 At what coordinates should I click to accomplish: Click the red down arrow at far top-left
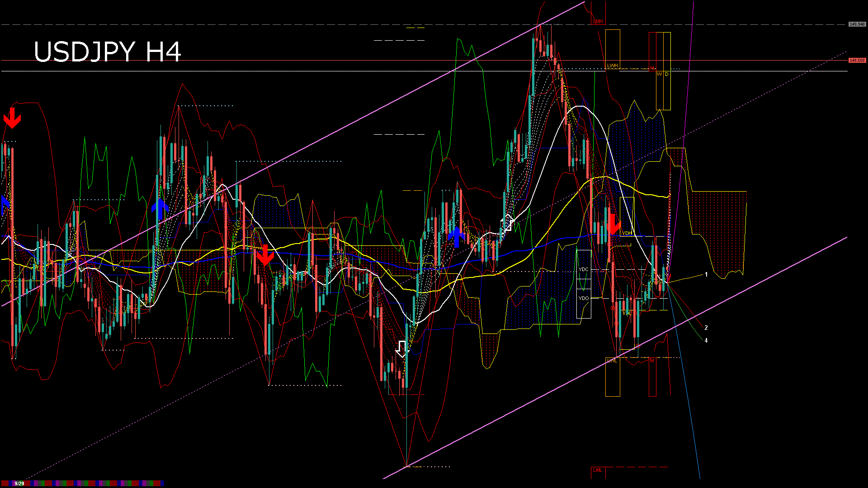[12, 118]
